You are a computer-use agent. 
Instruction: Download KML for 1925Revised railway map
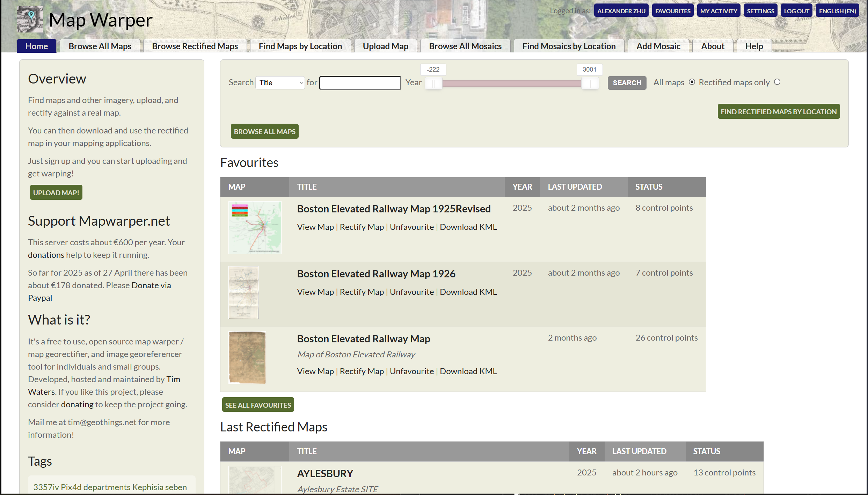tap(468, 227)
